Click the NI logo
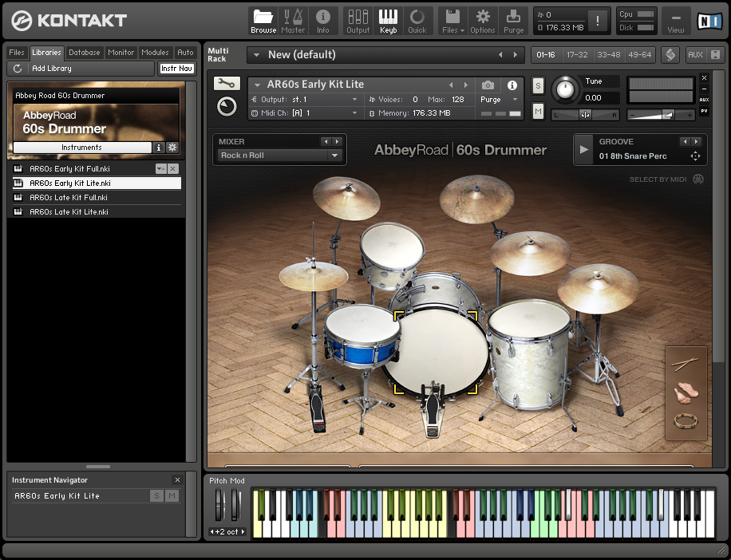731x560 pixels. [709, 21]
